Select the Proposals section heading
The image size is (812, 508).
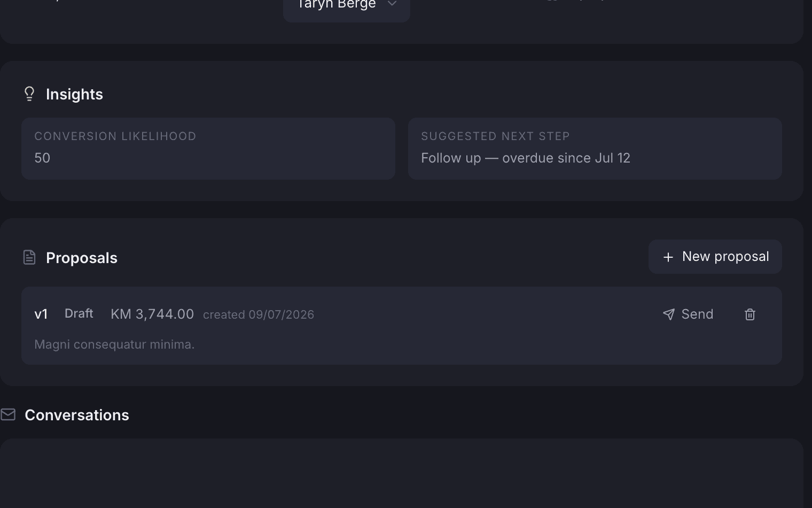(x=82, y=258)
